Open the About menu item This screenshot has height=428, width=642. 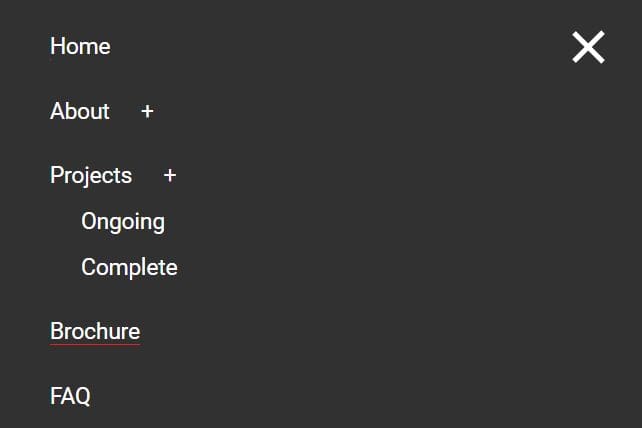pyautogui.click(x=80, y=111)
